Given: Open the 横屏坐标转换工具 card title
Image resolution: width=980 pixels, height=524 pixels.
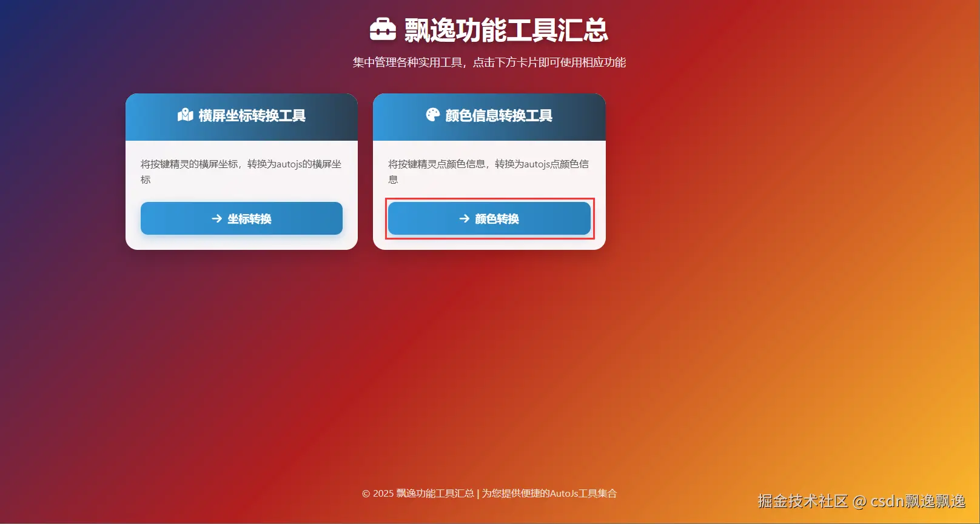Looking at the screenshot, I should click(x=252, y=115).
